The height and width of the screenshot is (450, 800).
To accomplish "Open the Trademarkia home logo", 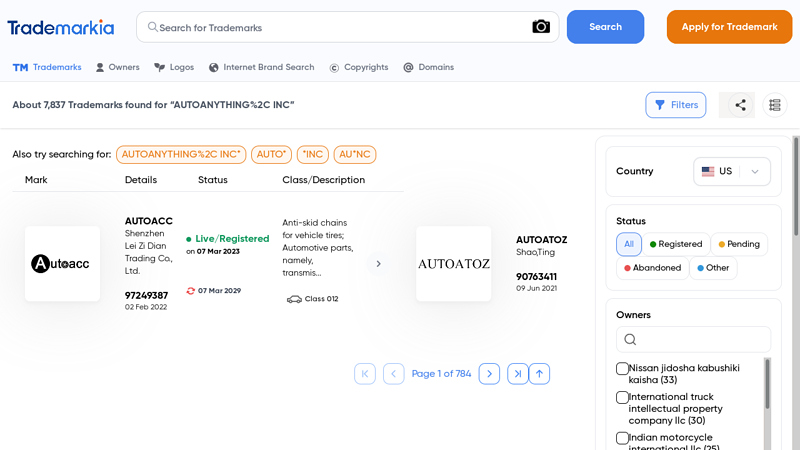I will 61,27.
